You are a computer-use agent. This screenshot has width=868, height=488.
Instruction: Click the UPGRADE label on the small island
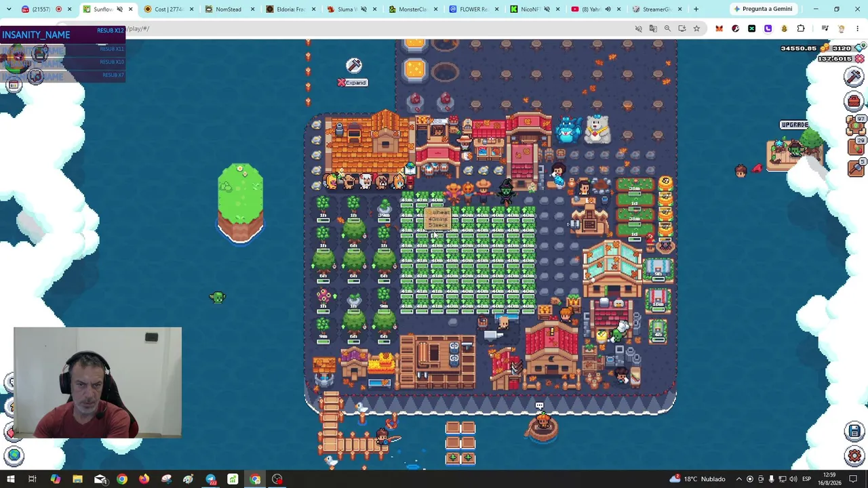pyautogui.click(x=794, y=125)
